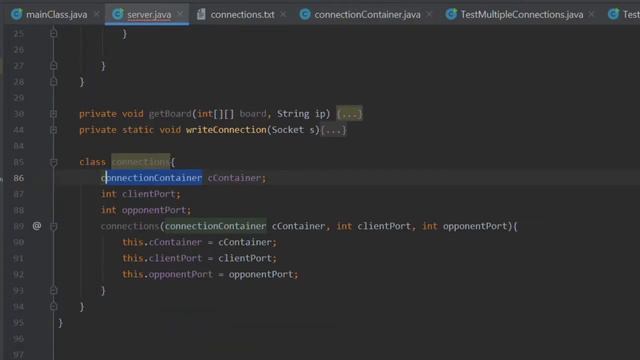
Task: Click the connectionContainer.java class icon
Action: point(305,14)
